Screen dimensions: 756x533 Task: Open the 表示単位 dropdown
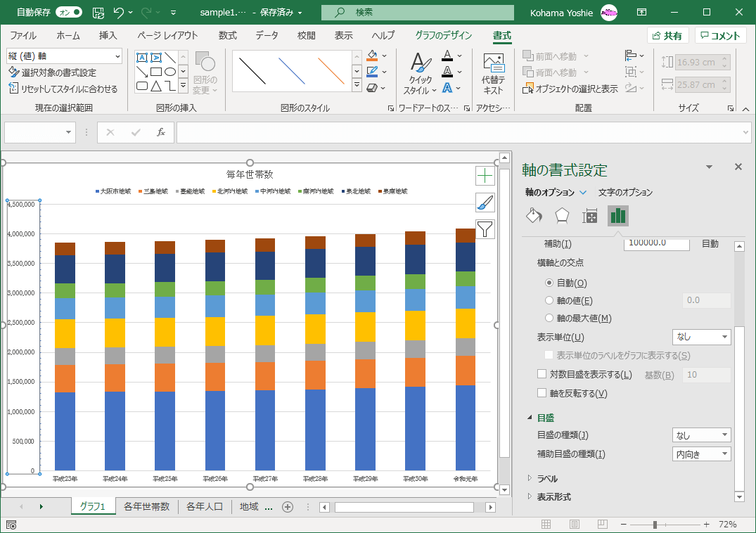coord(701,338)
